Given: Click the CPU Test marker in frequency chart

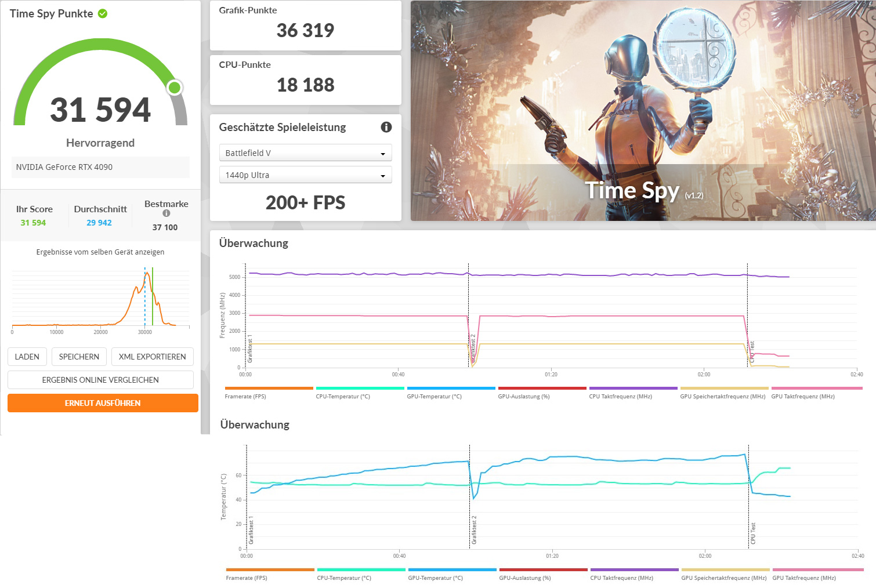Looking at the screenshot, I should (752, 352).
